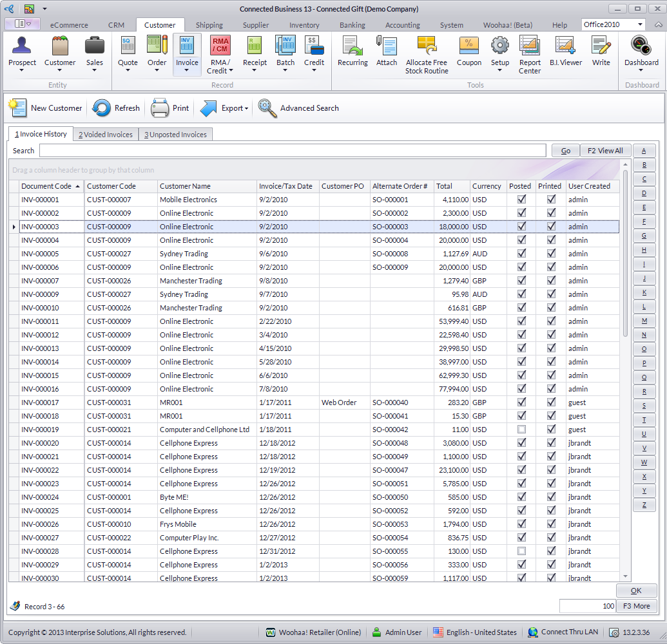Click the RMA / CM record icon
The height and width of the screenshot is (644, 667).
coord(220,46)
